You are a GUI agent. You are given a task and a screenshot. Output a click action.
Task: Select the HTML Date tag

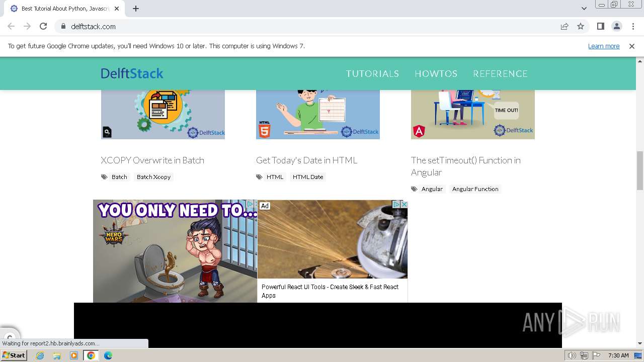coord(308,177)
